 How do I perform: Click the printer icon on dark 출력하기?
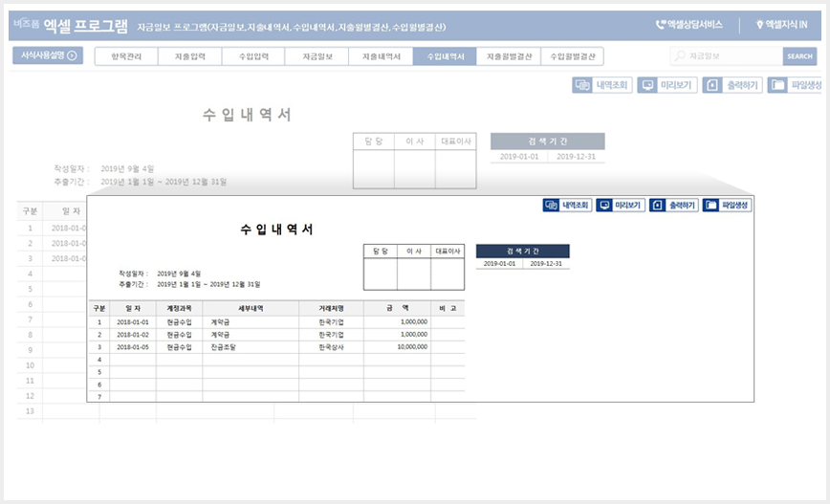tap(658, 205)
